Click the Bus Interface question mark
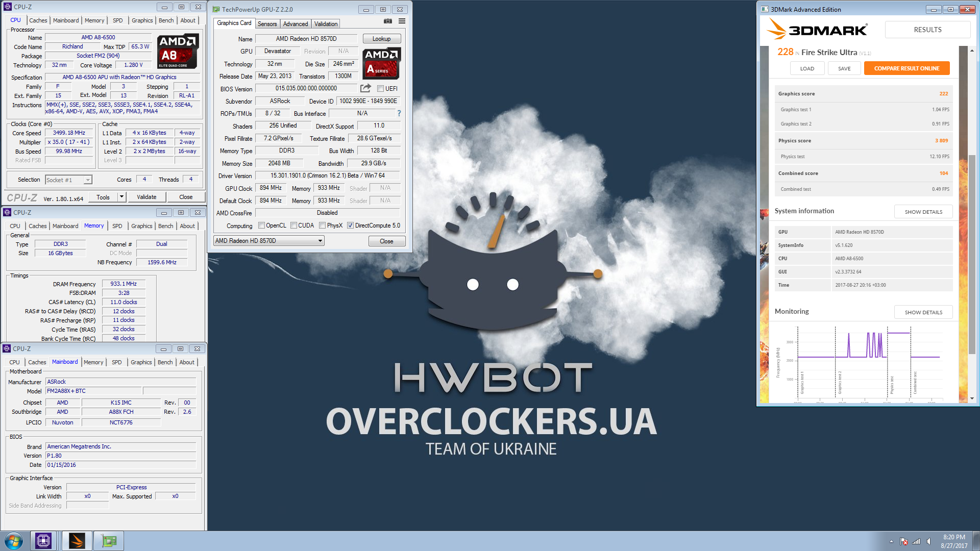Viewport: 980px width, 551px height. coord(399,113)
